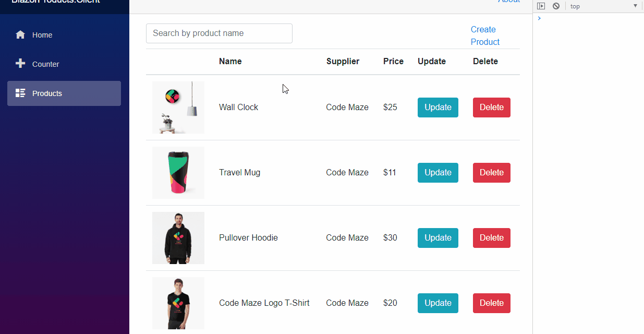Click the Code Maze Logo T-Shirt thumbnail
This screenshot has width=644, height=334.
178,303
